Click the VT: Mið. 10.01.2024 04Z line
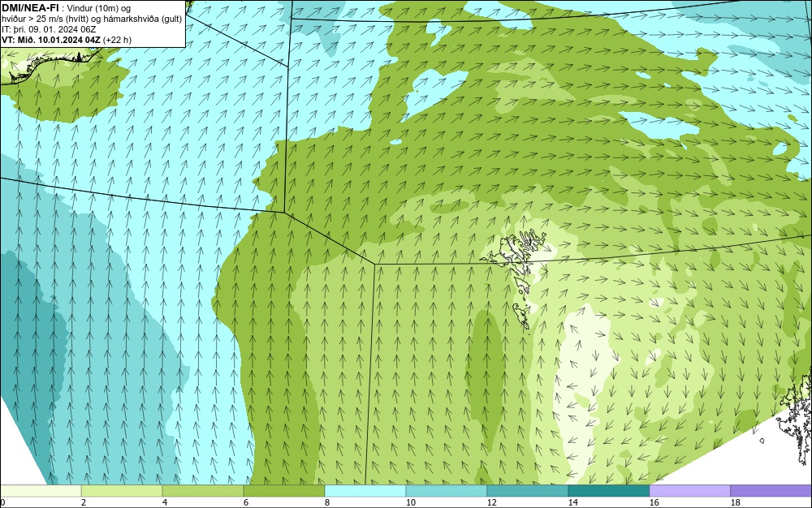Viewport: 812px width, 508px height. (x=67, y=40)
